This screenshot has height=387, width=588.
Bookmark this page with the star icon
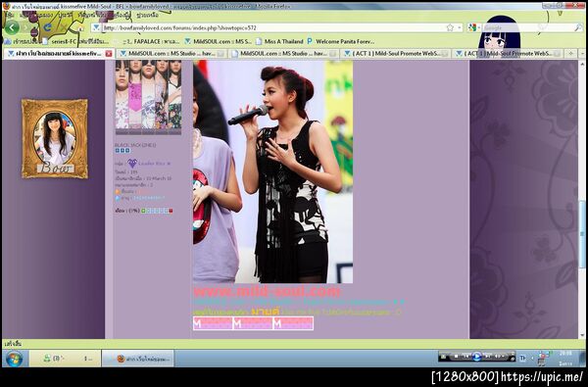pos(450,27)
